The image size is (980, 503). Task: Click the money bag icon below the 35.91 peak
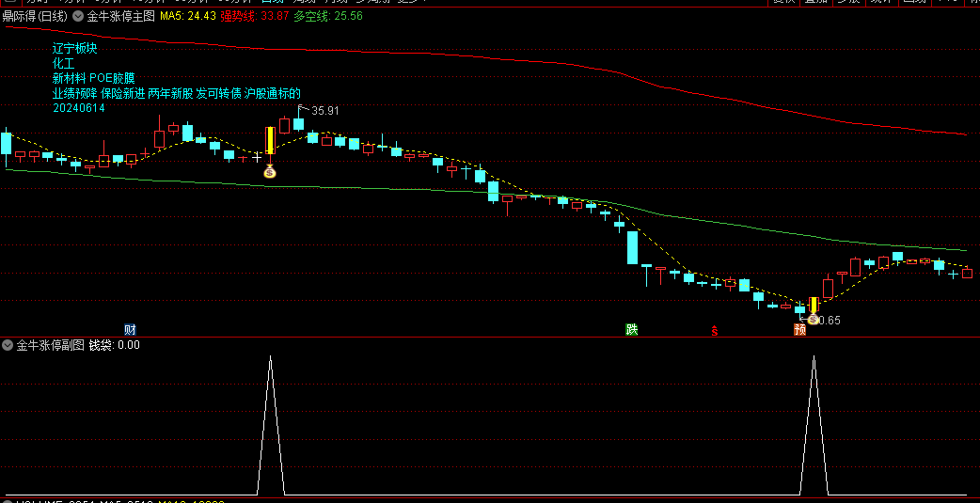269,170
